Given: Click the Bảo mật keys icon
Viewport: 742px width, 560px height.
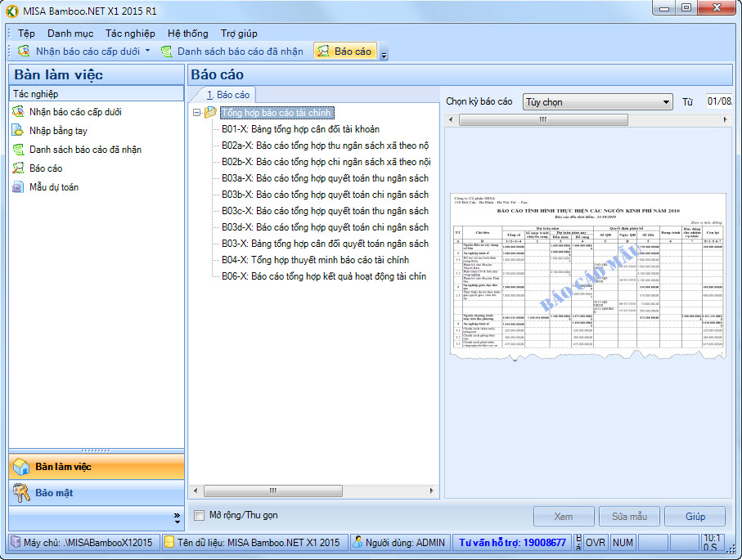Looking at the screenshot, I should [x=21, y=493].
